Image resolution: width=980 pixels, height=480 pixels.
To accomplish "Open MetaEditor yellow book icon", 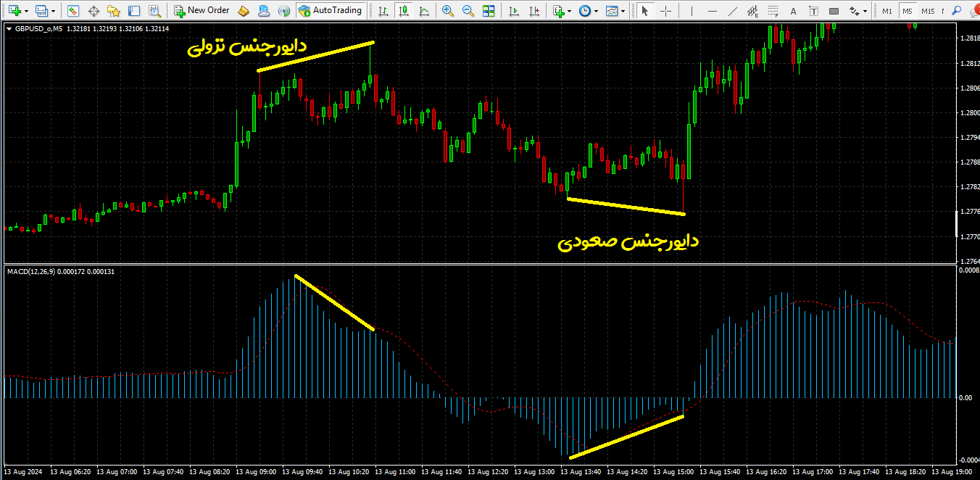I will tap(244, 11).
